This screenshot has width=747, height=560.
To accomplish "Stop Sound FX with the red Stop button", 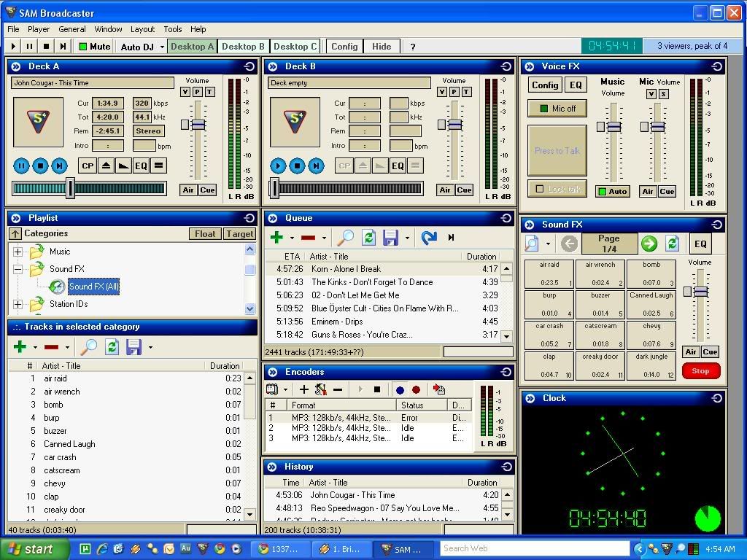I will coord(700,370).
